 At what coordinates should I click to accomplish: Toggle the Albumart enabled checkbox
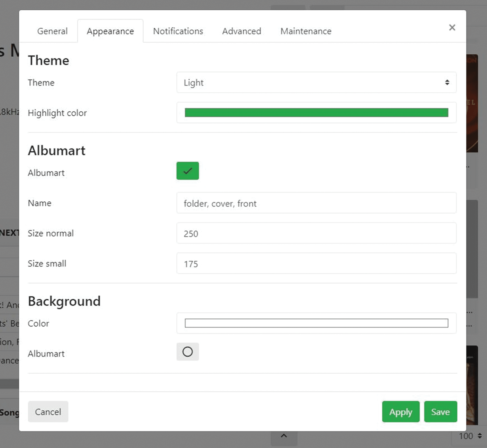187,171
